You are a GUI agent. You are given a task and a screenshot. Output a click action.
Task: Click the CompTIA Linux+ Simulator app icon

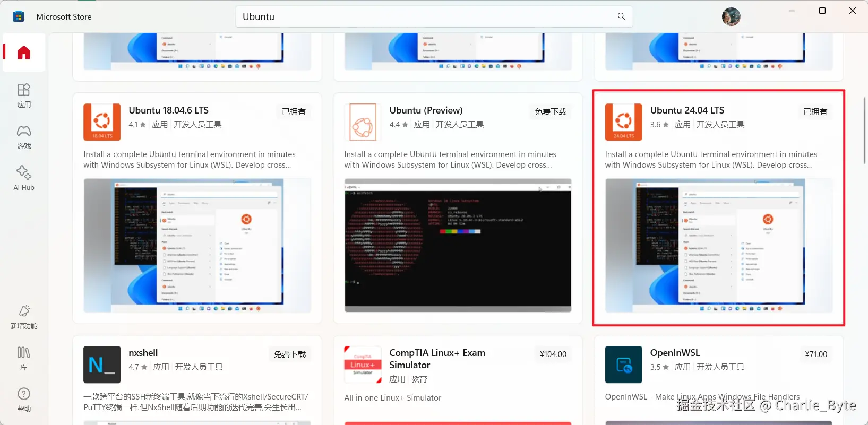point(363,365)
